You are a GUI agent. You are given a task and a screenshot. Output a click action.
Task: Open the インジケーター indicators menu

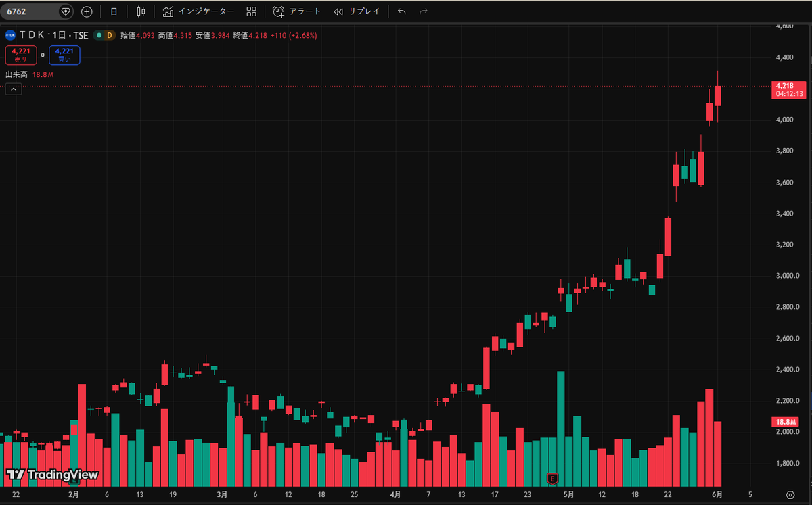[x=198, y=11]
